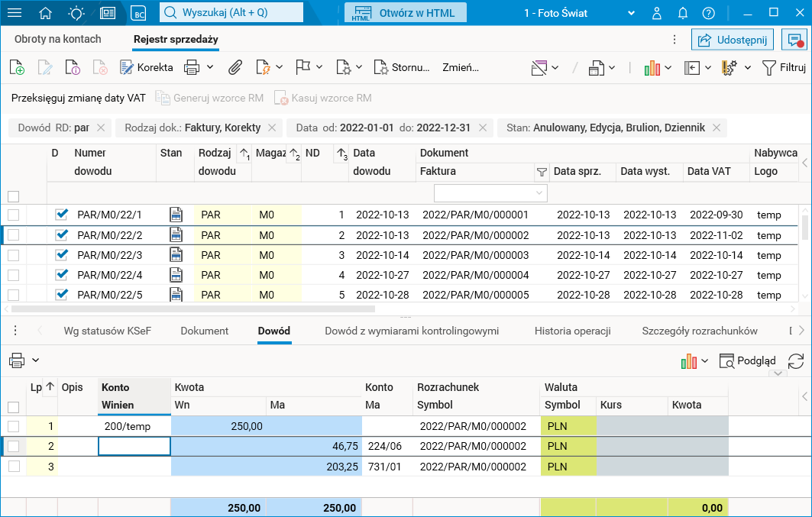
Task: Check the row 1 checkbox for account 200/temp
Action: pyautogui.click(x=13, y=426)
